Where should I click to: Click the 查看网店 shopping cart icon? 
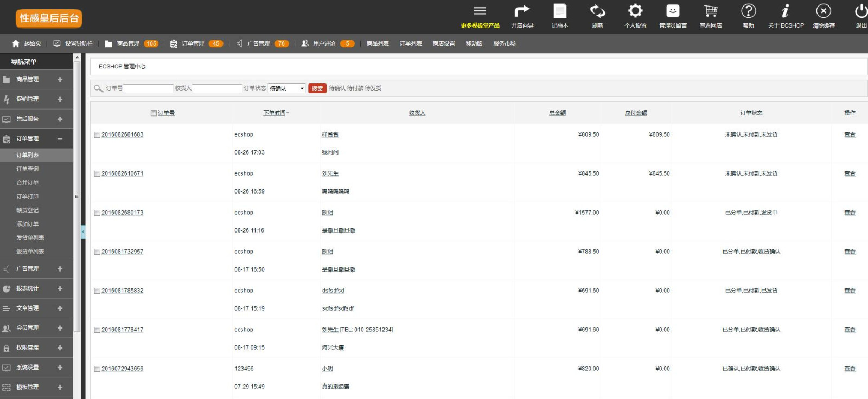tap(711, 11)
